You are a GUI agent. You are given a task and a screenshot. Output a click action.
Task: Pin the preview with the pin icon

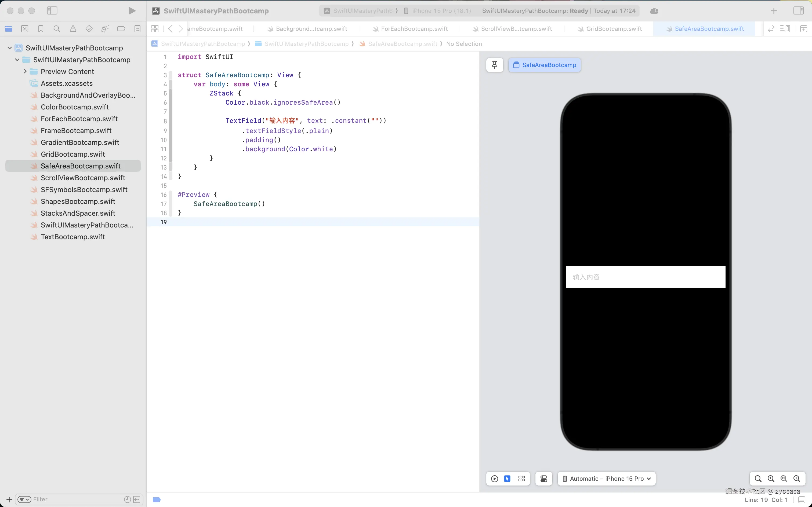(494, 65)
